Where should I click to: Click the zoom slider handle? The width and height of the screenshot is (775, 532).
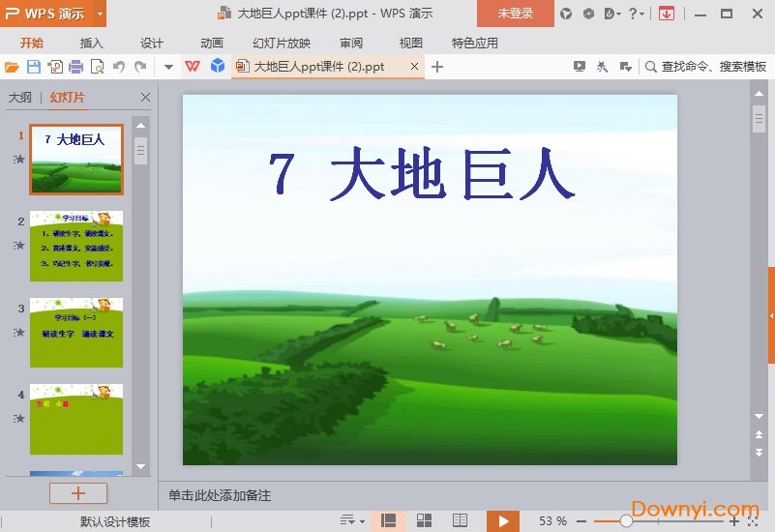pos(626,520)
